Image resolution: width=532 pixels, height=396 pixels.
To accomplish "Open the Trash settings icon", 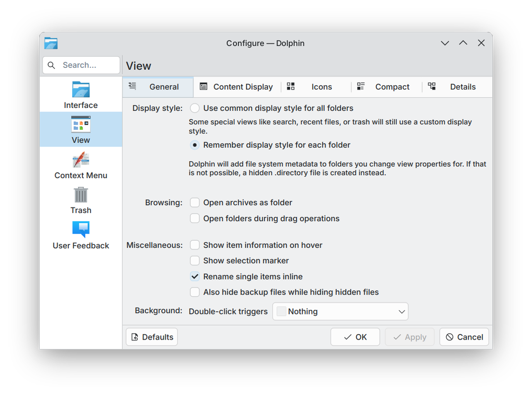I will coord(81,195).
